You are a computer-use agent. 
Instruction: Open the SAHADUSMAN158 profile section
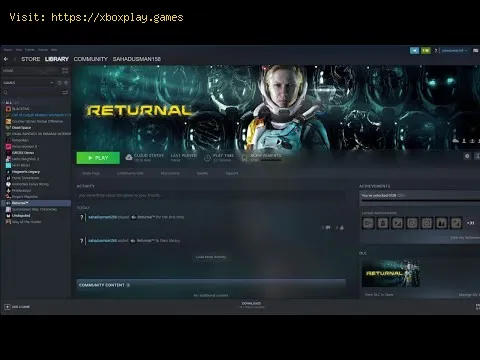(137, 59)
